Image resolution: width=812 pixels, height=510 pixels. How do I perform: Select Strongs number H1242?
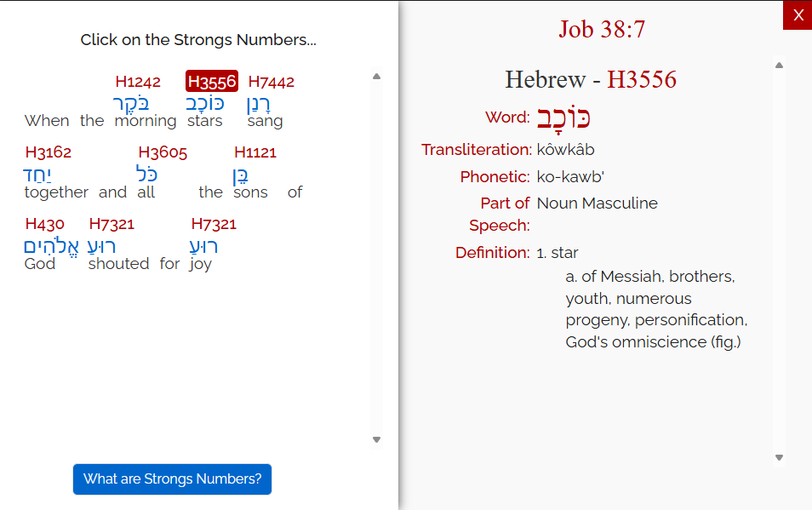(138, 82)
